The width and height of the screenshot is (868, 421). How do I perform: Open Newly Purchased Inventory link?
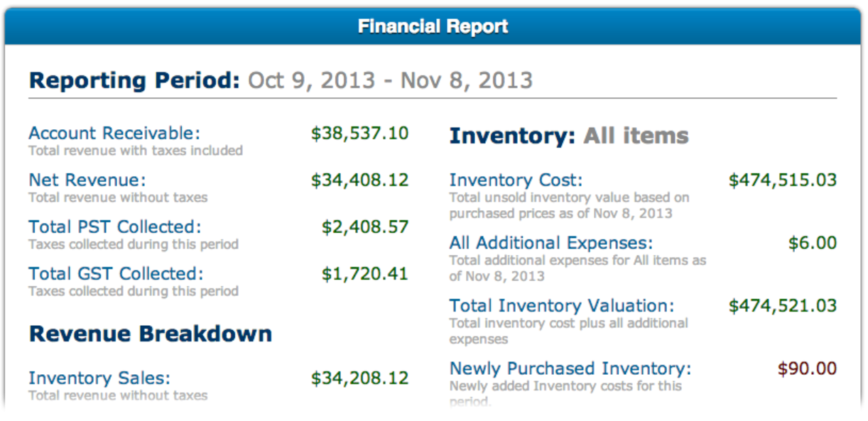[x=570, y=368]
